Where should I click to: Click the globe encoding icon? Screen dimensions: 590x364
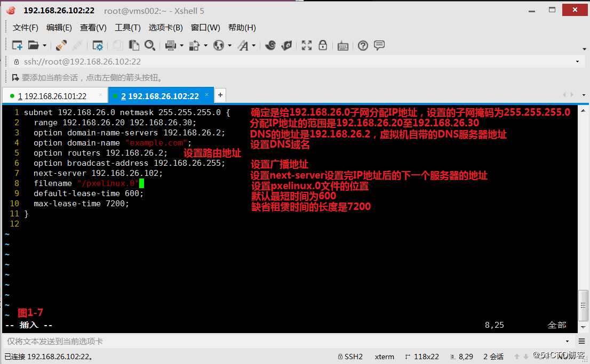pyautogui.click(x=218, y=45)
